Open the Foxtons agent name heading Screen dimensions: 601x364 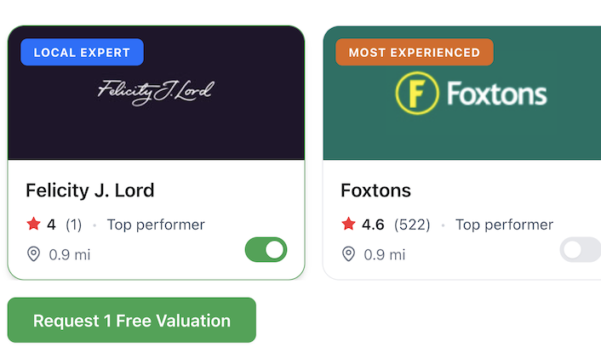pos(375,190)
